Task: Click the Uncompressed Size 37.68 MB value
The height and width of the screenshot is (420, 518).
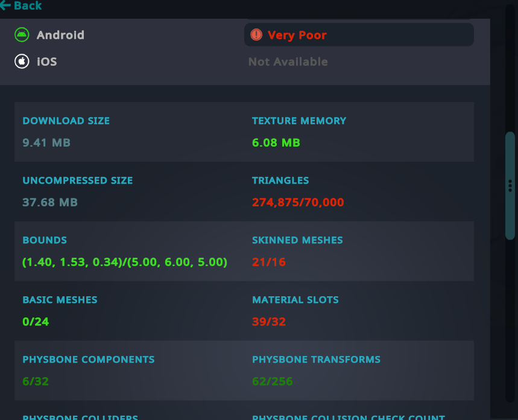Action: coord(50,202)
